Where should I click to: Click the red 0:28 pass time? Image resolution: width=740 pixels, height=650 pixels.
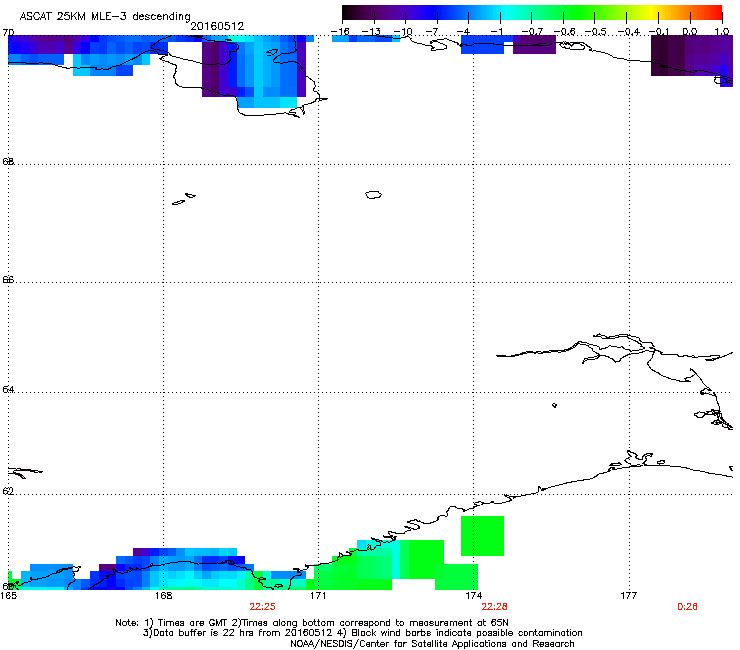687,607
